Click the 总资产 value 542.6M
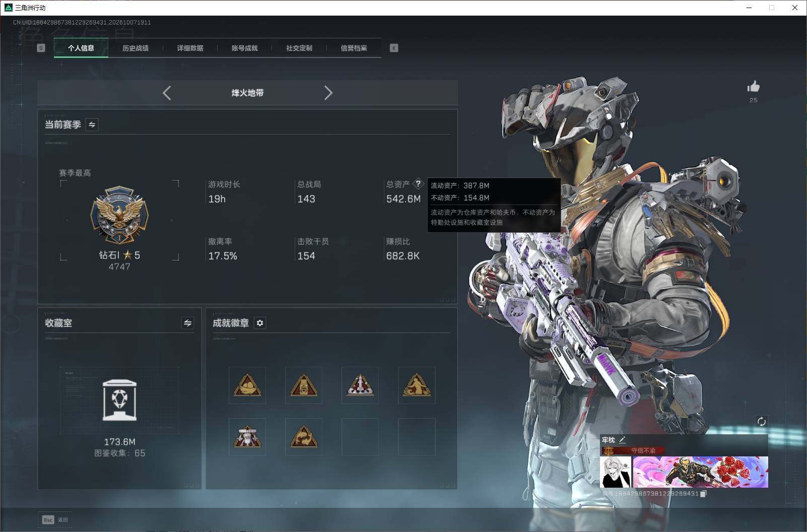The height and width of the screenshot is (532, 807). [403, 199]
